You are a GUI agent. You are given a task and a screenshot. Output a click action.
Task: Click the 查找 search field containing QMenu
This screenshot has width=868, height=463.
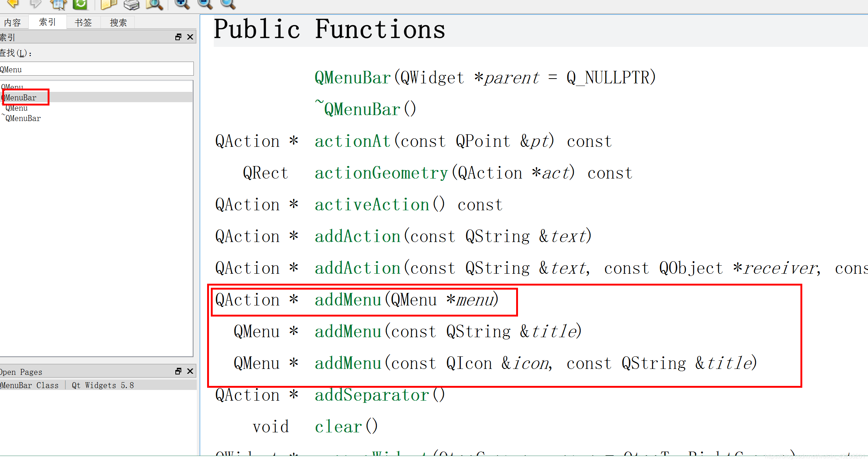96,69
